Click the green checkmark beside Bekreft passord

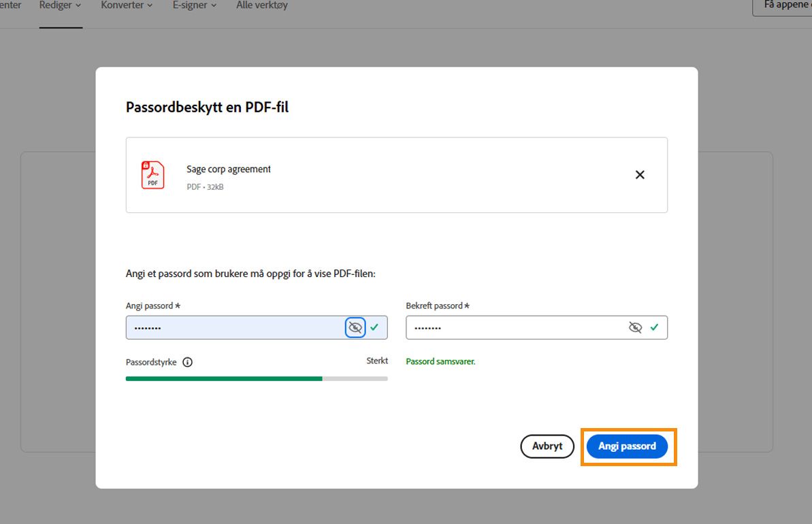point(654,327)
